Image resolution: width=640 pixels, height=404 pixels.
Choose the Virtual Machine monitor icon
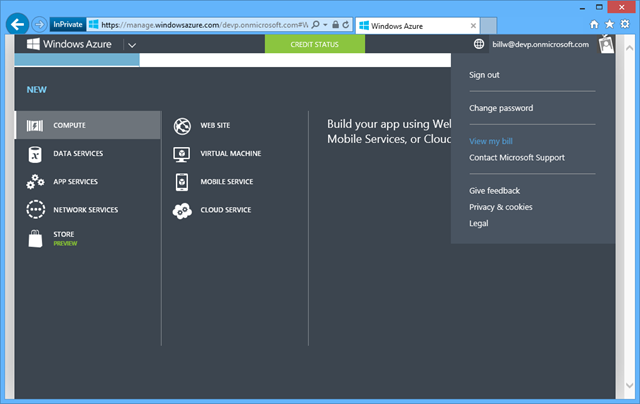click(182, 154)
